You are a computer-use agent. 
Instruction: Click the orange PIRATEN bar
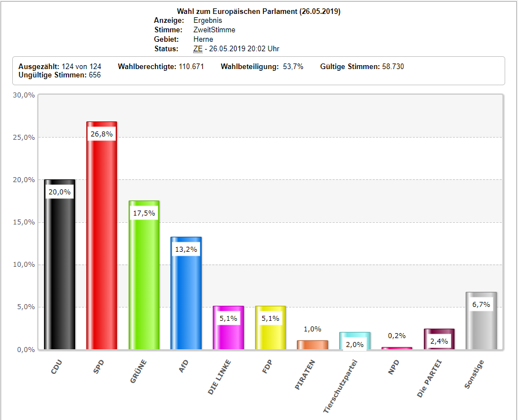pyautogui.click(x=312, y=345)
